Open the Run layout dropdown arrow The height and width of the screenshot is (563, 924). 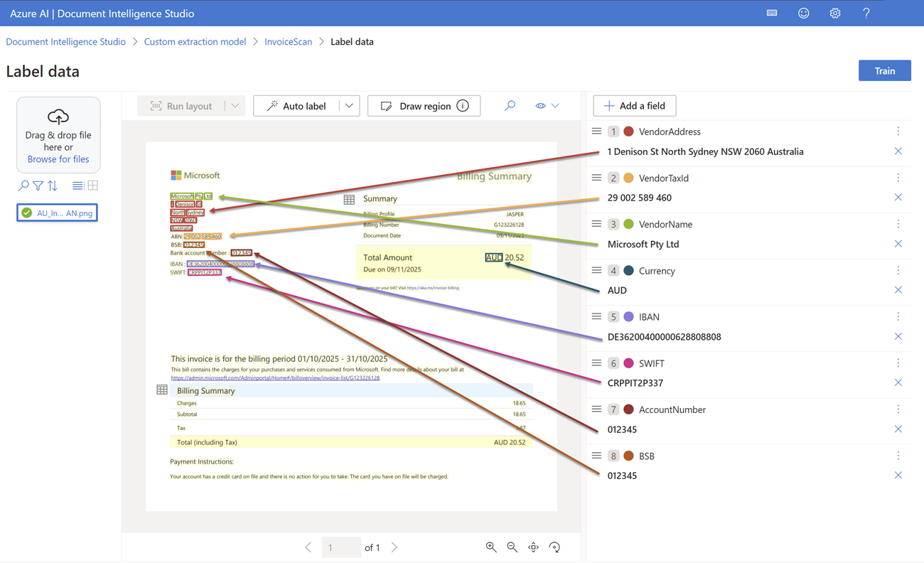point(235,106)
